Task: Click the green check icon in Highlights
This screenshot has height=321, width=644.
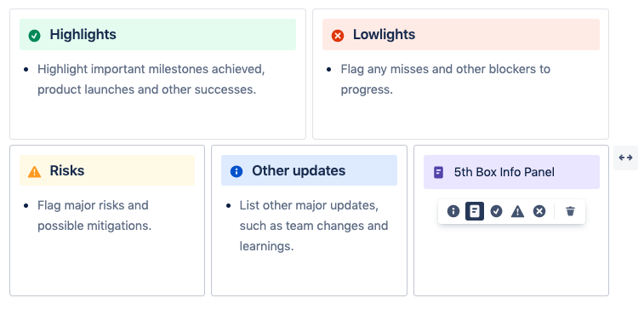Action: point(35,36)
